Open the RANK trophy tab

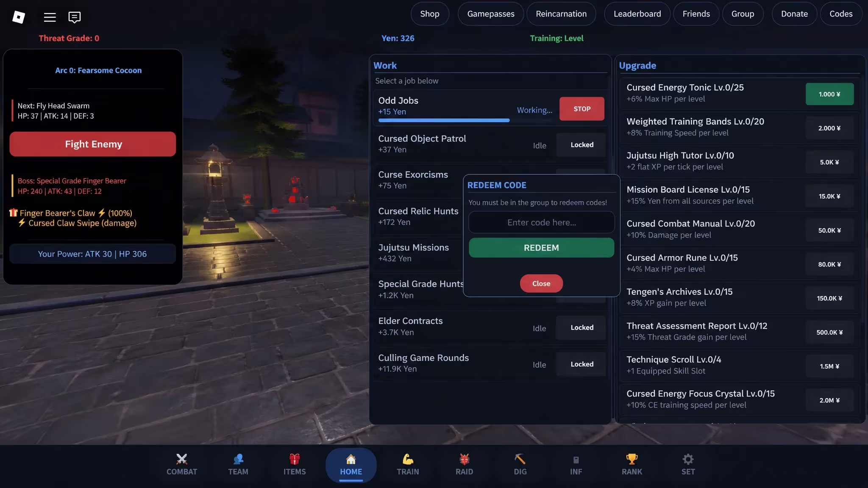point(632,465)
